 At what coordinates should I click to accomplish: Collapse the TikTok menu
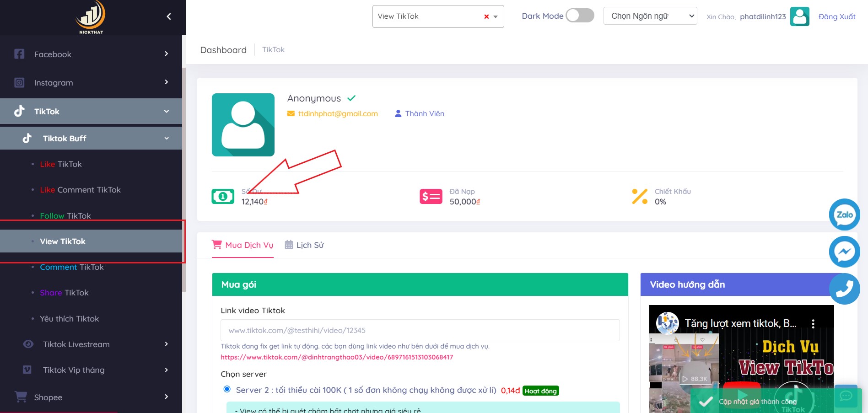(x=167, y=111)
